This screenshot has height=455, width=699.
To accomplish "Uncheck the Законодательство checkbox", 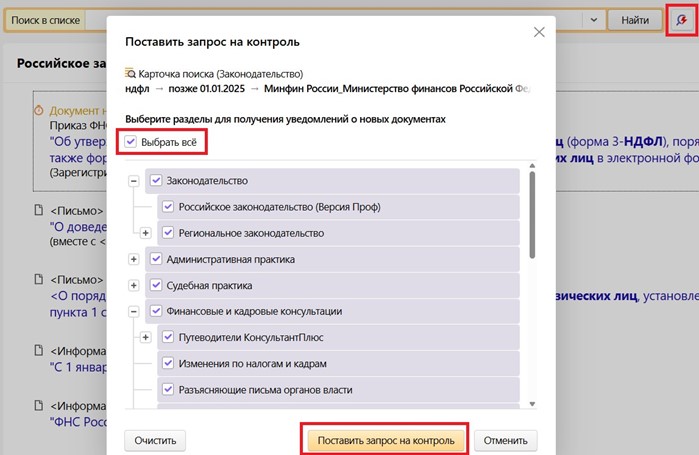I will click(155, 181).
